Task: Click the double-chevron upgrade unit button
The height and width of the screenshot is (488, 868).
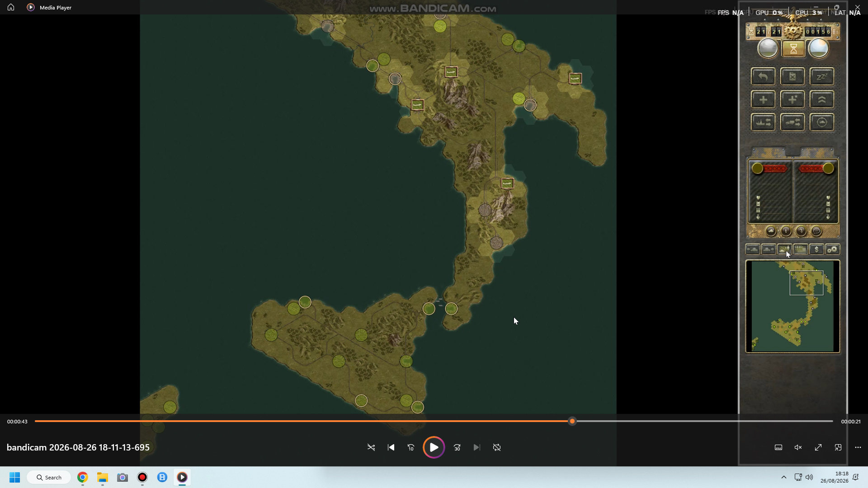Action: (x=822, y=99)
